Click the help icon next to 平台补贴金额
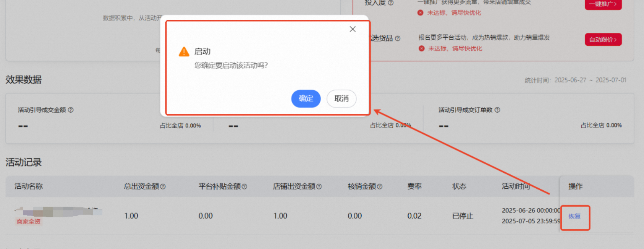 [x=244, y=186]
